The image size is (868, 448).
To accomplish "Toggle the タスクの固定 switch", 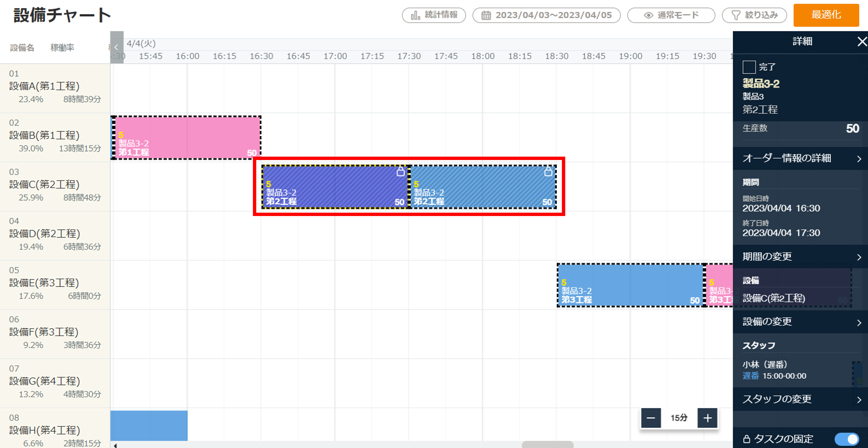I will 847,439.
